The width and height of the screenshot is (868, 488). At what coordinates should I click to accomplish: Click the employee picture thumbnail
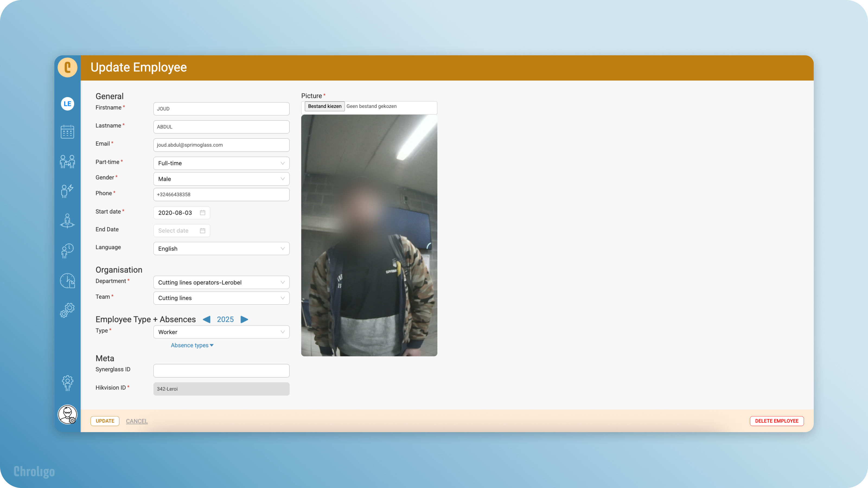click(x=369, y=235)
